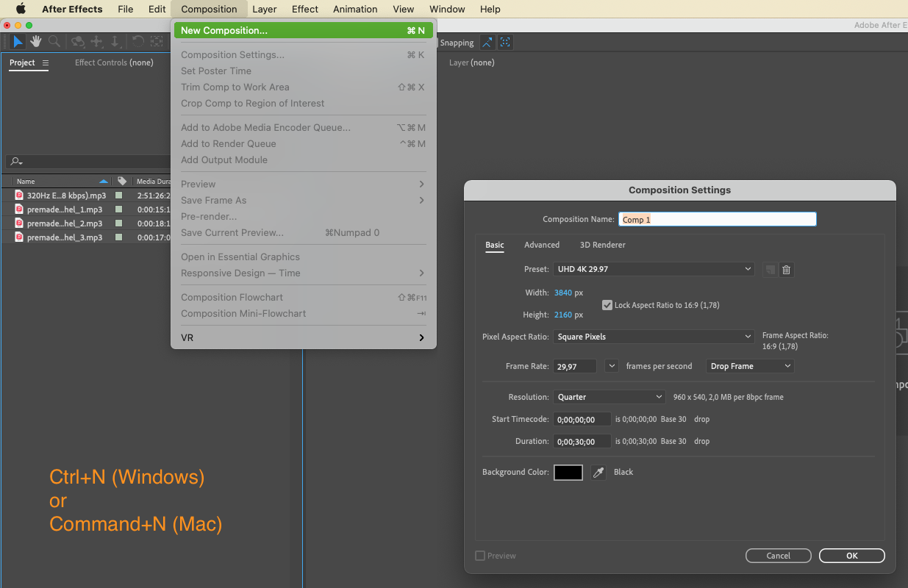Click the Project panel search field
This screenshot has height=588, width=908.
point(88,162)
